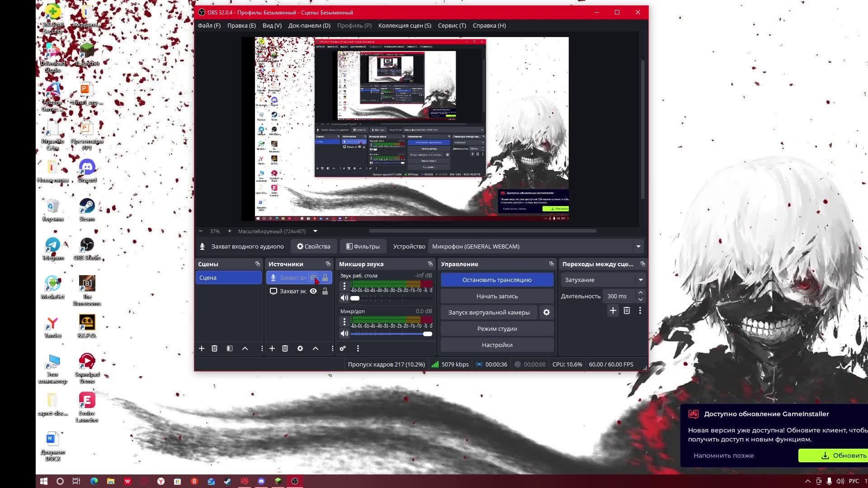Delete selected source with trash icon
Viewport: 868px width, 488px height.
(285, 348)
